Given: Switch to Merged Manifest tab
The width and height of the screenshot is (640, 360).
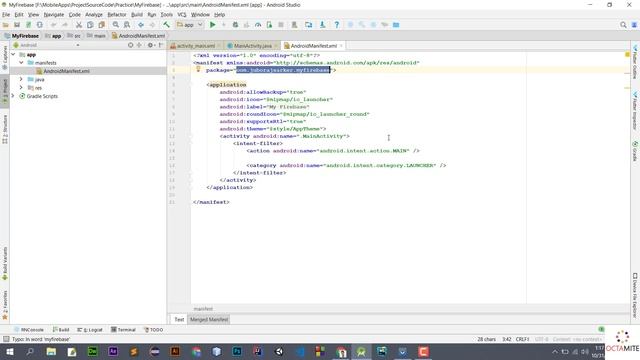Looking at the screenshot, I should (209, 320).
